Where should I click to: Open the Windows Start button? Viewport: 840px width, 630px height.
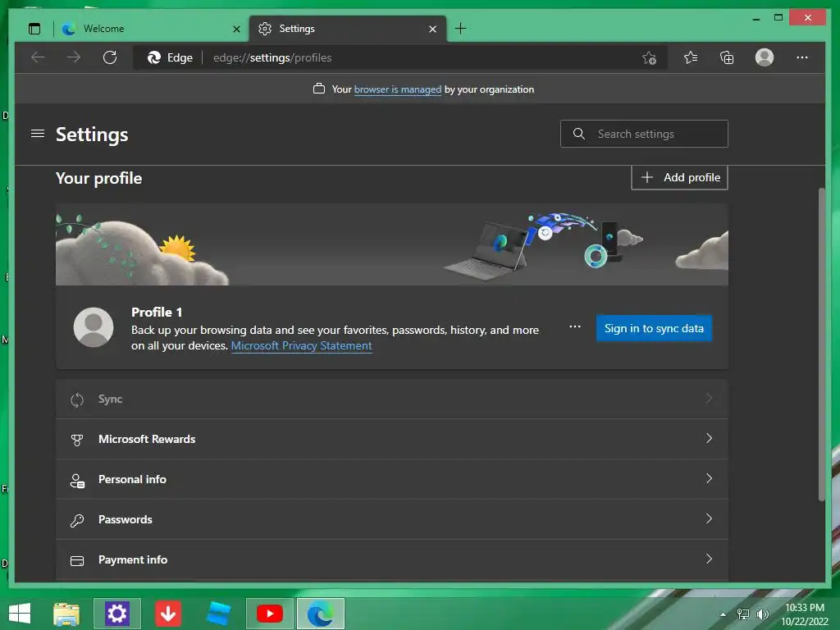[x=20, y=614]
